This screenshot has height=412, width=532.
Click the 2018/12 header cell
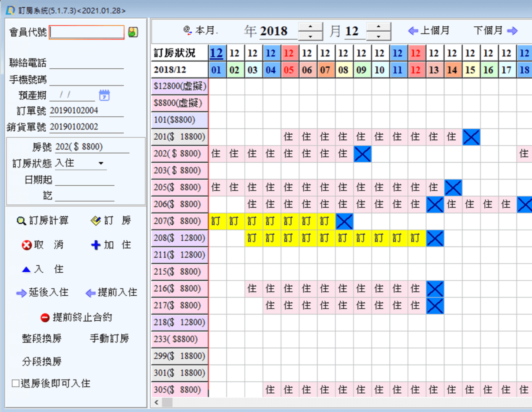[x=180, y=70]
